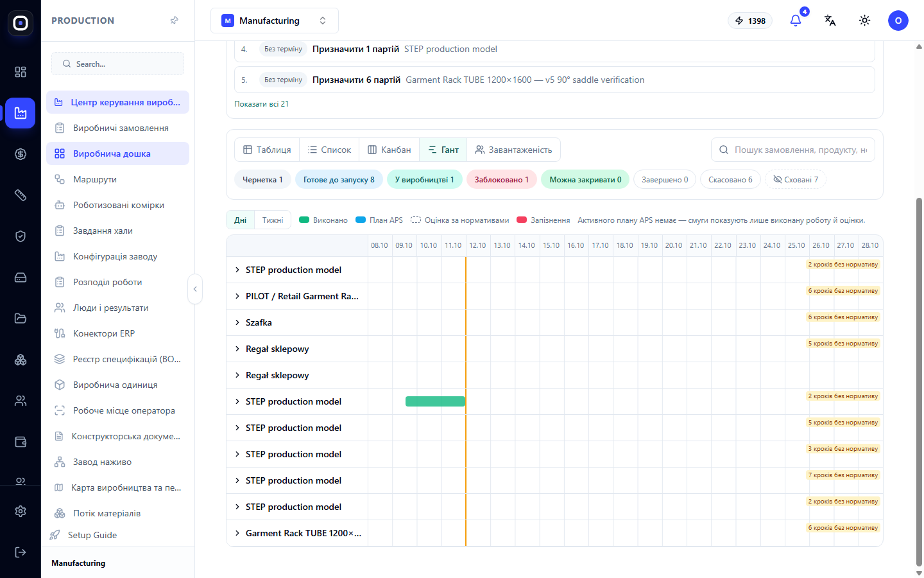Open the wallet icon in the left rail

21,442
